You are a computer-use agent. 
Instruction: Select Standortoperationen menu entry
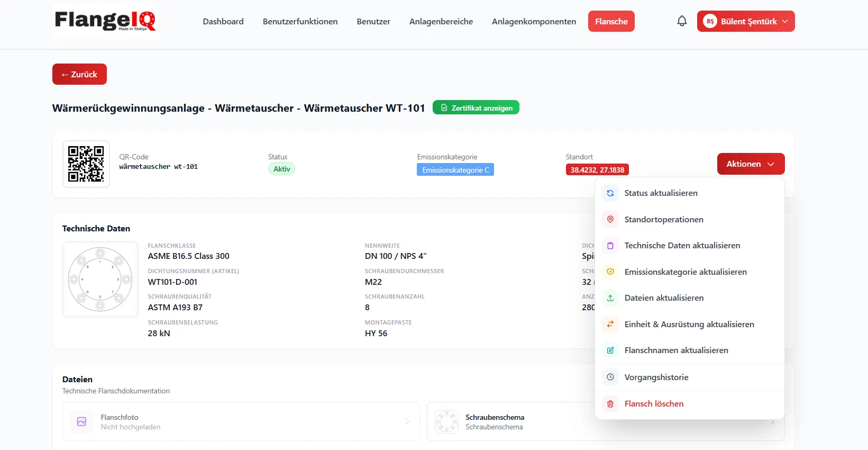click(x=690, y=219)
